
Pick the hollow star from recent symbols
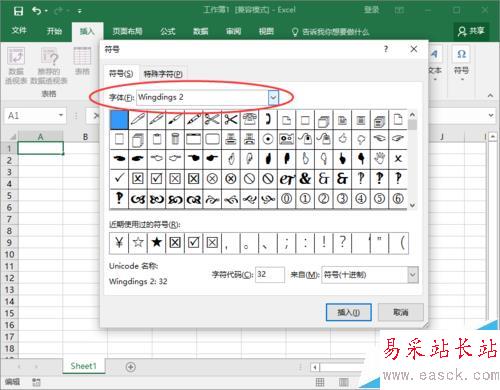pos(138,243)
